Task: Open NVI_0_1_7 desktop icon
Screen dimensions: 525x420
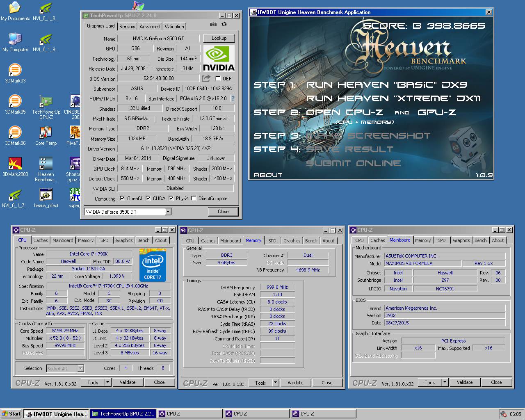Action: click(15, 198)
